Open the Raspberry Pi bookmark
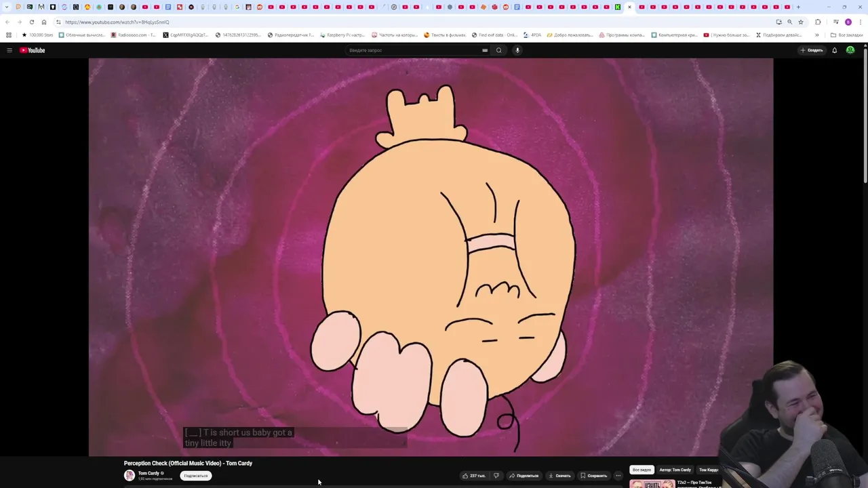 (x=342, y=35)
